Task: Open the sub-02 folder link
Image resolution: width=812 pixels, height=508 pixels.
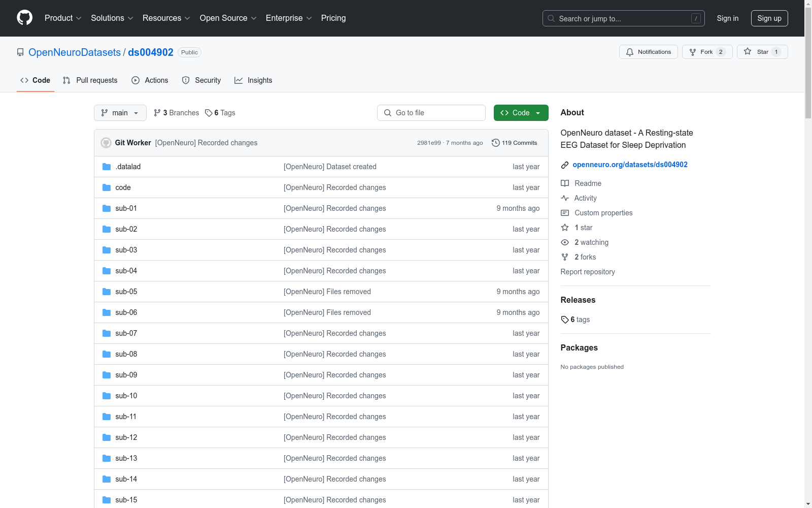Action: 126,229
